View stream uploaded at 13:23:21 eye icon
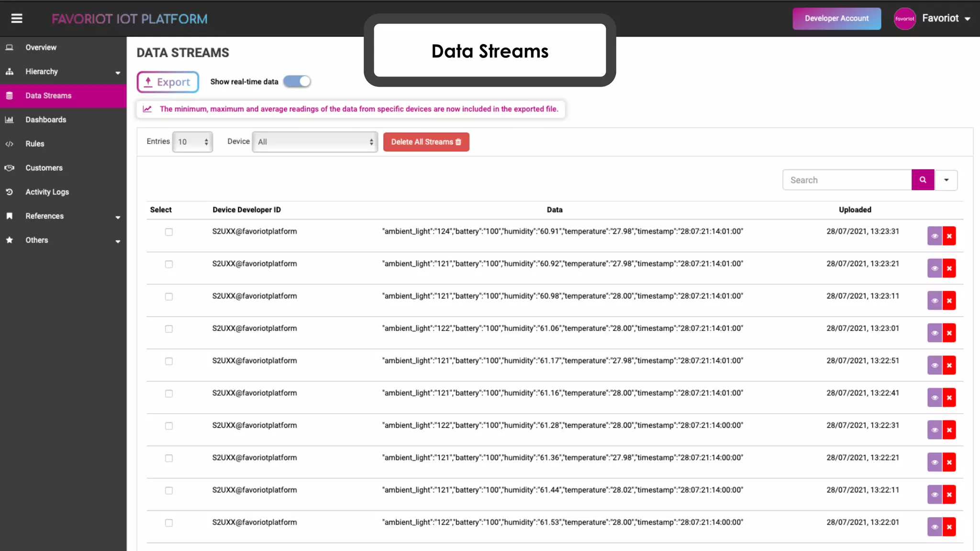This screenshot has width=980, height=551. click(935, 268)
